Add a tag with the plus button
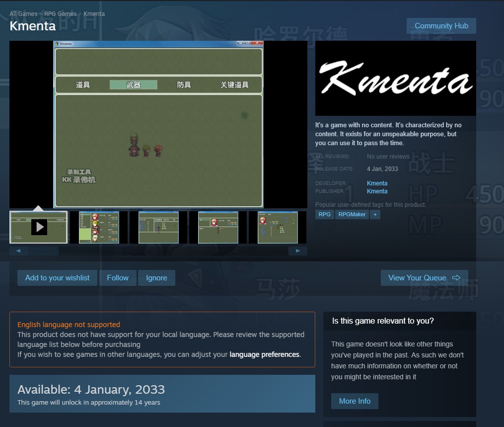Screen dimensions: 504x427 click(375, 214)
